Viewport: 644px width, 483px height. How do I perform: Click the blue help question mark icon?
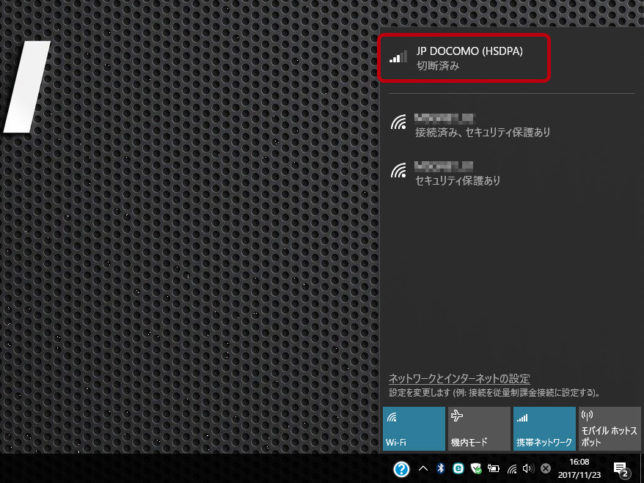point(401,469)
